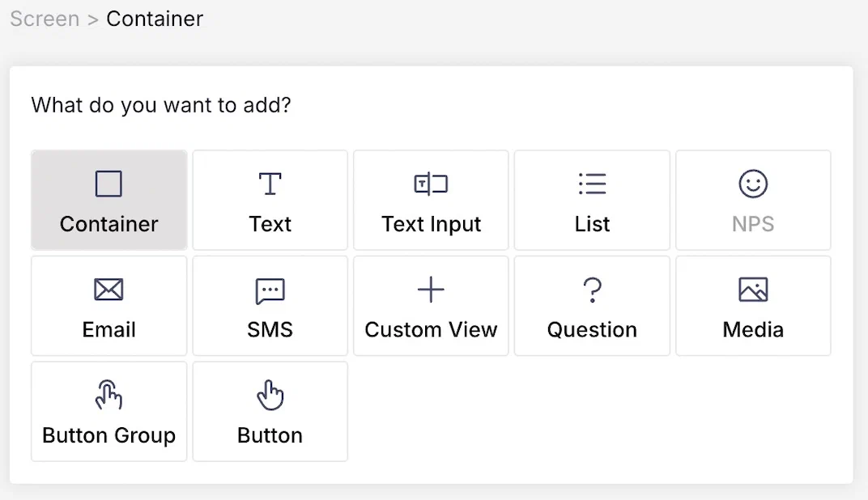
Task: Click the 'Media' tile label
Action: (x=753, y=330)
